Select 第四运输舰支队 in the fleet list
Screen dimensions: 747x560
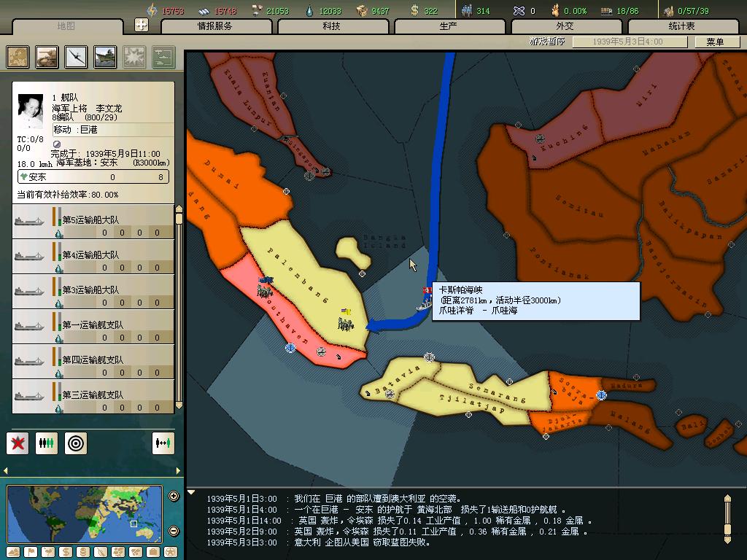pos(93,362)
